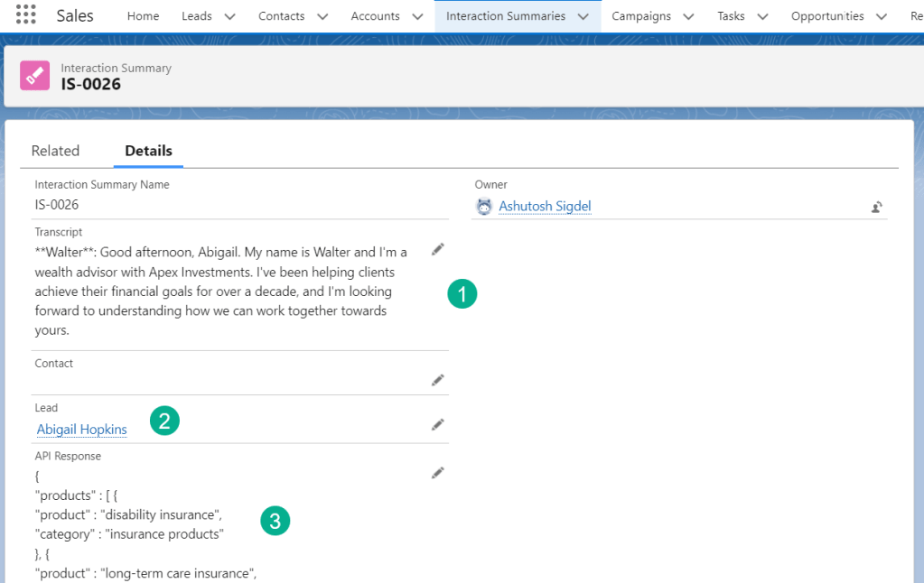Image resolution: width=924 pixels, height=583 pixels.
Task: Open the Opportunities navigation tab
Action: (x=826, y=16)
